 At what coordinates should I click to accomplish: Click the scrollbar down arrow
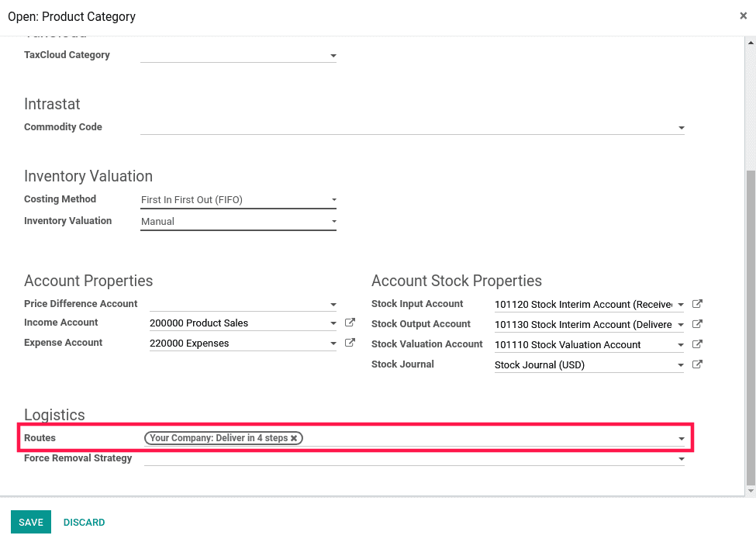pyautogui.click(x=751, y=491)
